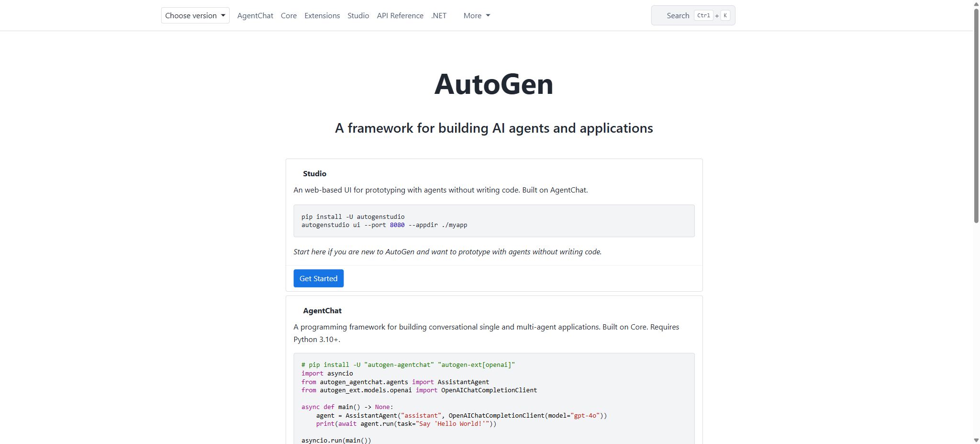Image resolution: width=980 pixels, height=444 pixels.
Task: Click the 'Start here if you are new' note
Action: [x=447, y=251]
